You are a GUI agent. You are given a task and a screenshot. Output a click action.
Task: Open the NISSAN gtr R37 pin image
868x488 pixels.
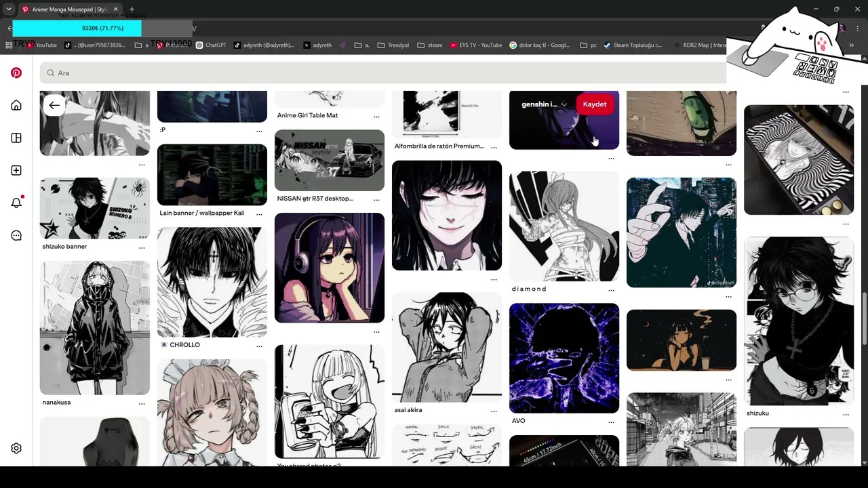[330, 161]
